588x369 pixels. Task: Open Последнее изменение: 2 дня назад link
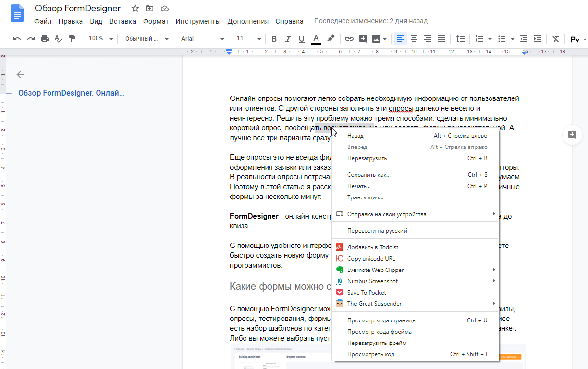(x=370, y=21)
